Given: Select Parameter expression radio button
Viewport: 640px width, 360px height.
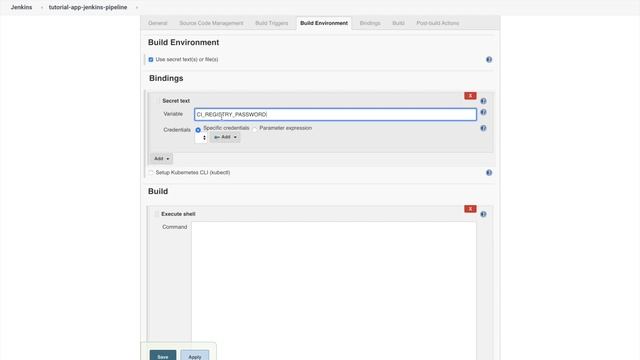Looking at the screenshot, I should point(255,129).
